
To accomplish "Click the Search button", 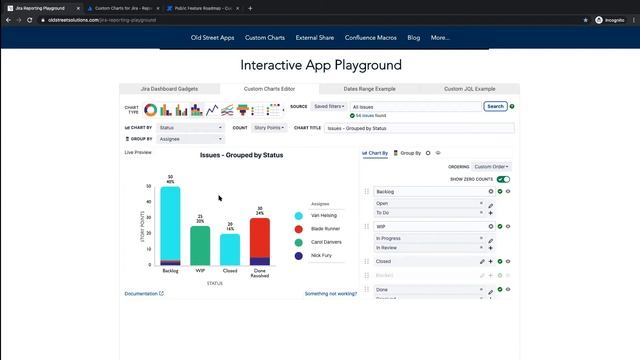I will coord(496,106).
